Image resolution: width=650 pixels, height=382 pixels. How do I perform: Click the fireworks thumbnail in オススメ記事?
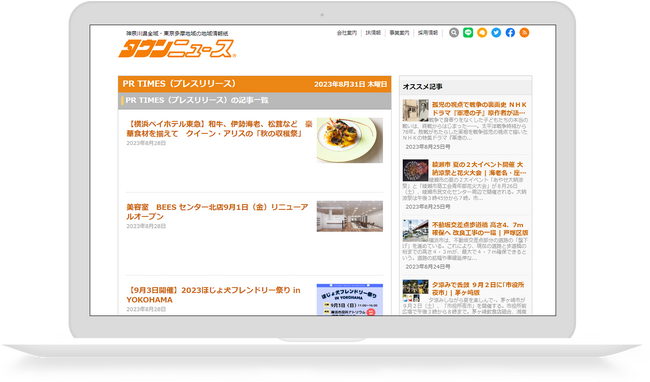tap(415, 170)
